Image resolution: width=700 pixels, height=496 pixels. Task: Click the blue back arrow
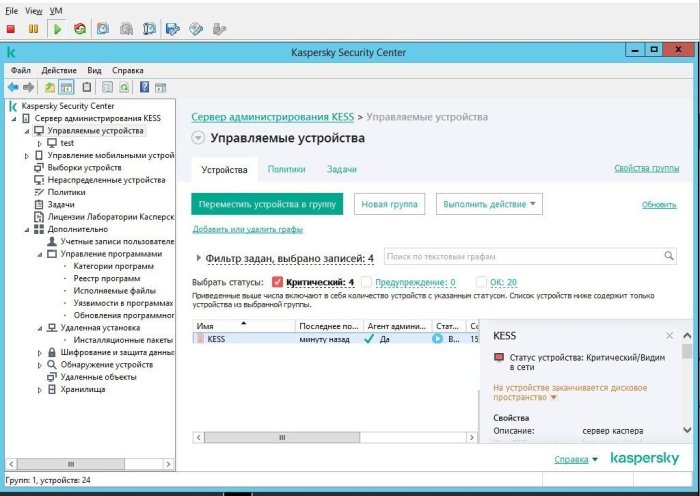click(13, 88)
